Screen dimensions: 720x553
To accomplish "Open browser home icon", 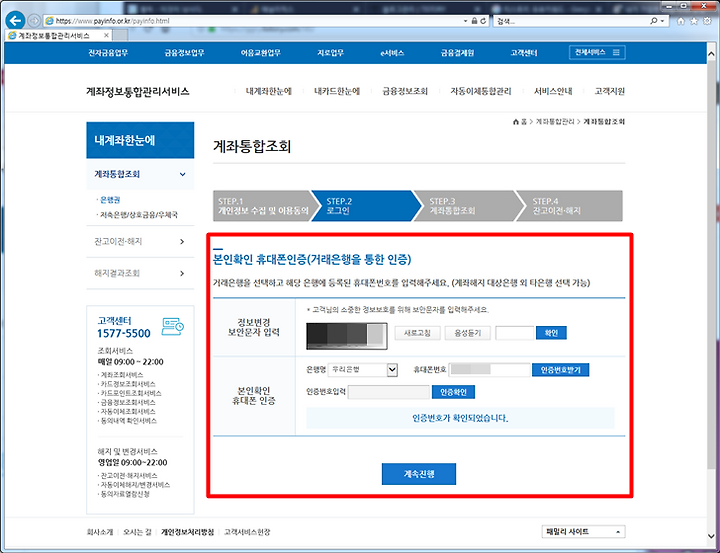I will click(x=681, y=21).
